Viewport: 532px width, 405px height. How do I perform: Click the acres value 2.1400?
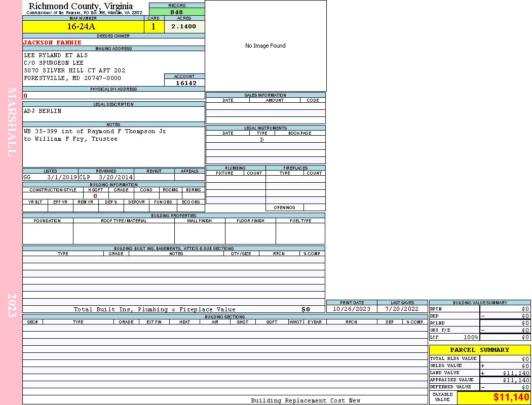pos(183,26)
